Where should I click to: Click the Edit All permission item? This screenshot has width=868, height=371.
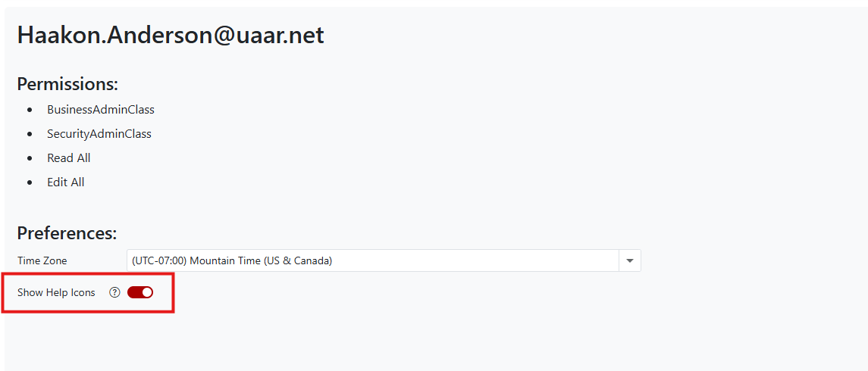point(66,182)
